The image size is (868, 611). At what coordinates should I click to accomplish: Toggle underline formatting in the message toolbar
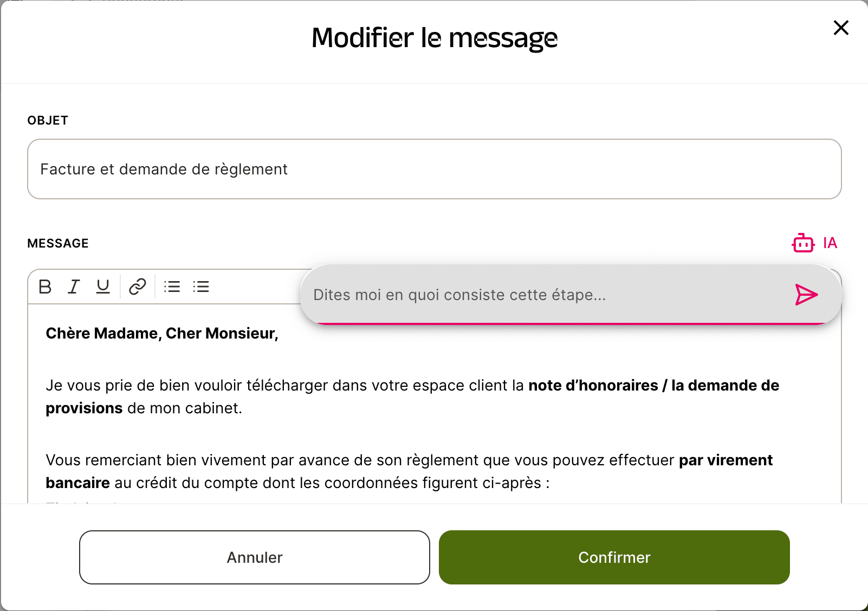pos(103,287)
